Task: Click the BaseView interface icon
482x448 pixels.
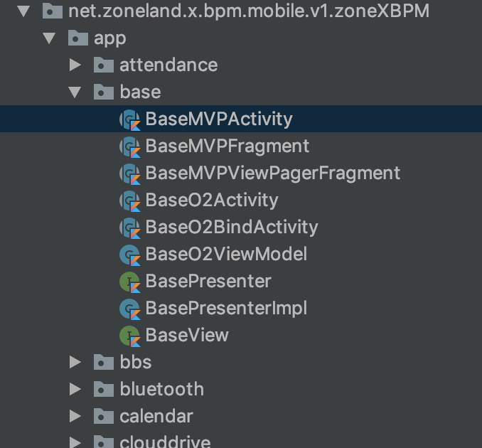Action: [x=130, y=336]
